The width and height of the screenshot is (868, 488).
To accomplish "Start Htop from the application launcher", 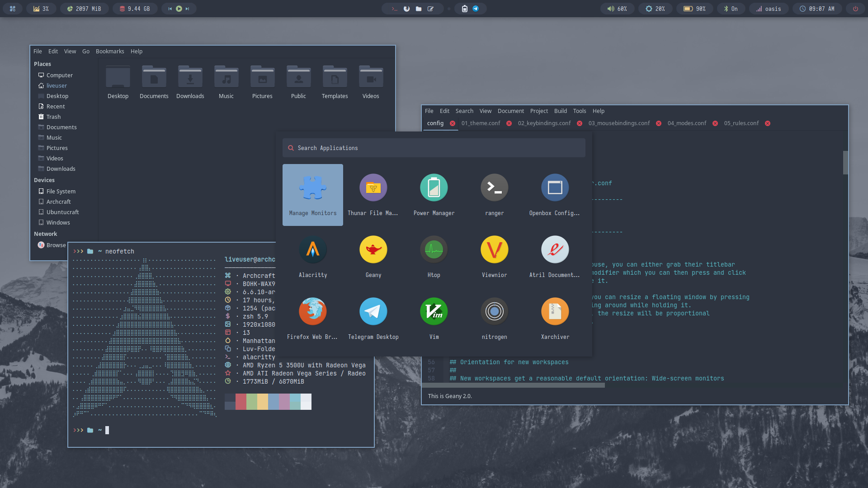I will [x=434, y=250].
